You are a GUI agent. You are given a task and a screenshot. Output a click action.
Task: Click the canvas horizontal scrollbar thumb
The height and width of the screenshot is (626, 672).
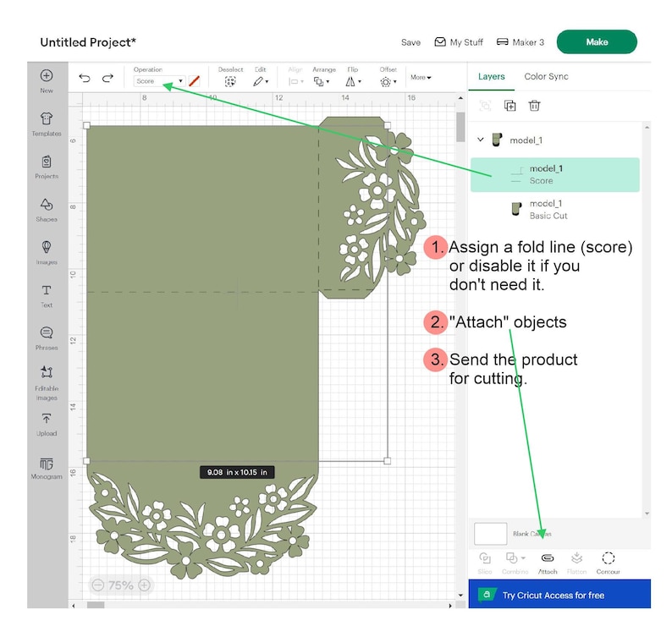pyautogui.click(x=96, y=605)
